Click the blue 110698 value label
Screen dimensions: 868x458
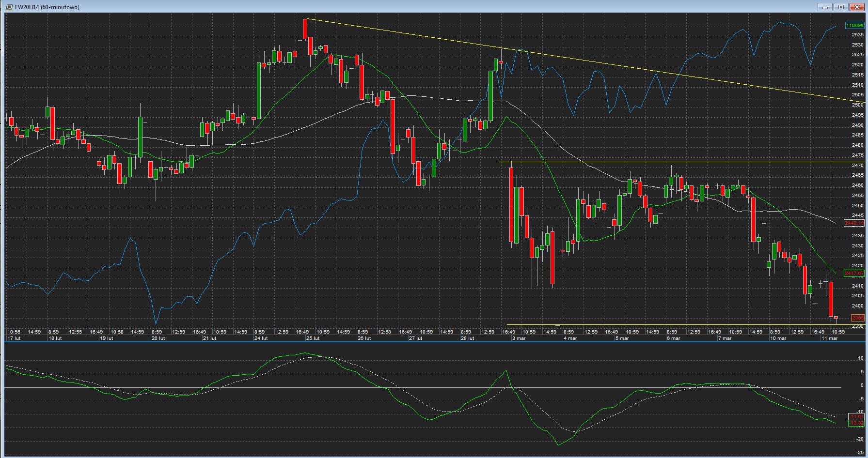[x=854, y=25]
